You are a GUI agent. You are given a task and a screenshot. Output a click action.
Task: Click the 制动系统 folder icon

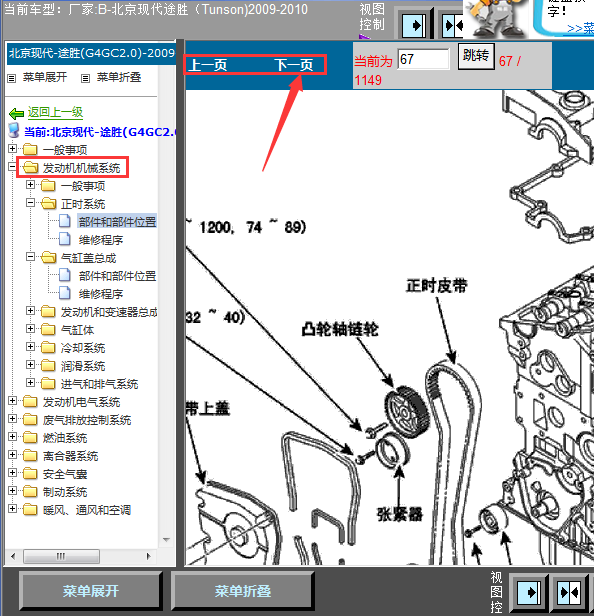tap(30, 491)
